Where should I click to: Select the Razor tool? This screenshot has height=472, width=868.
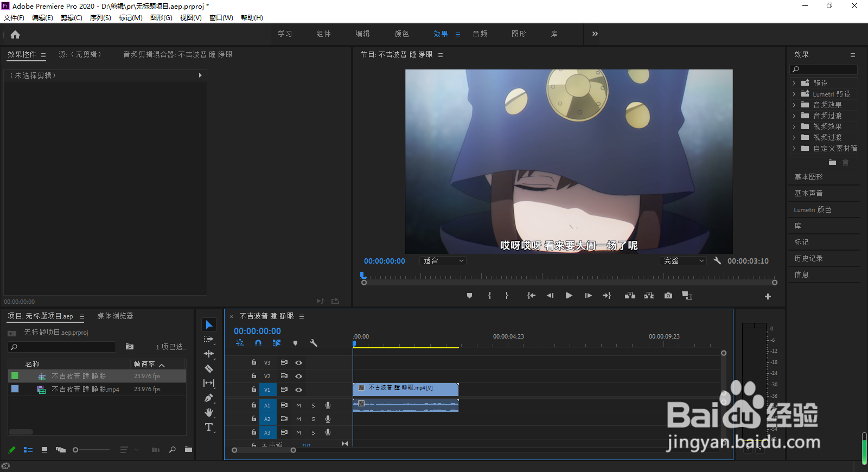pyautogui.click(x=209, y=368)
